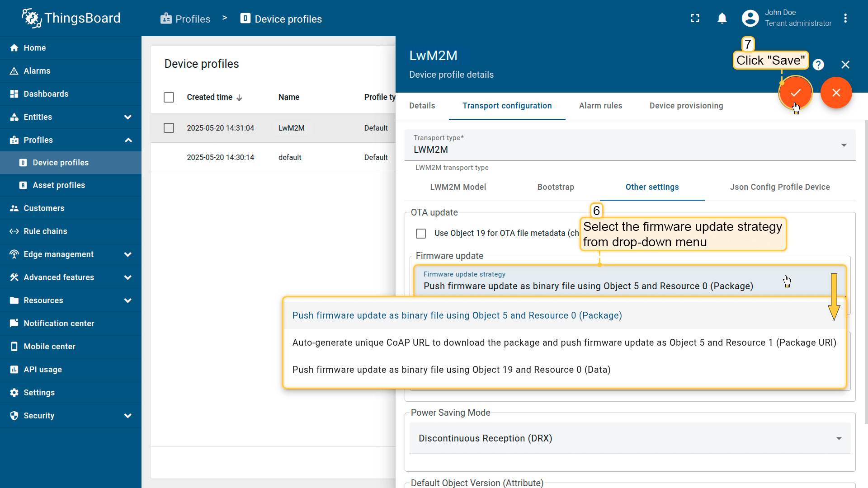
Task: Toggle the select-all checkbox in table header
Action: pyautogui.click(x=169, y=97)
